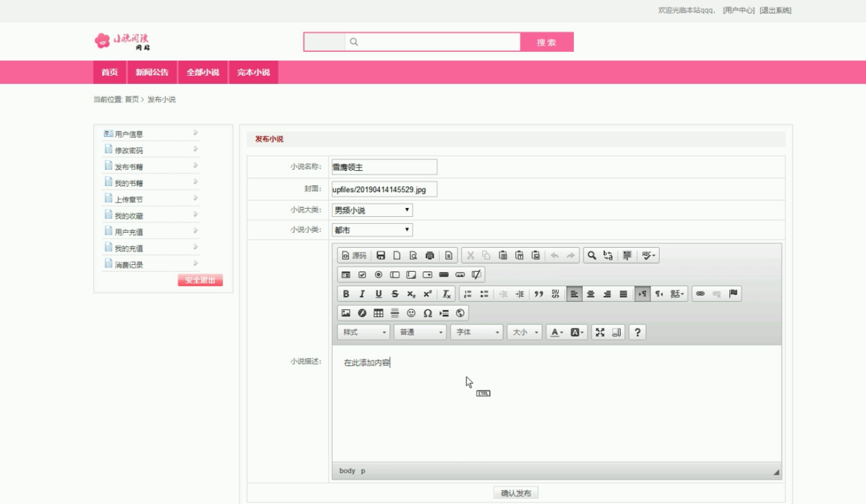The width and height of the screenshot is (866, 504).
Task: Maximize the editor icon
Action: (x=600, y=332)
